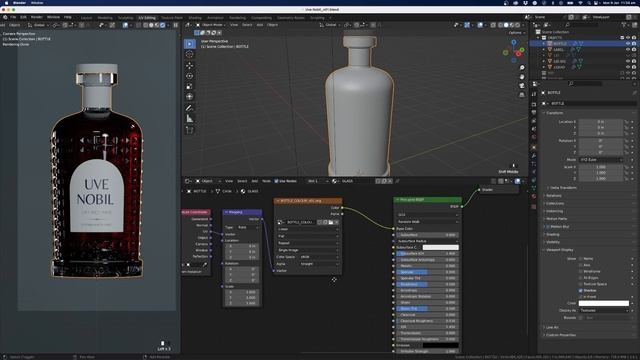Click the zoom magnifier gizmo in the viewport
The height and width of the screenshot is (360, 640).
click(x=522, y=67)
